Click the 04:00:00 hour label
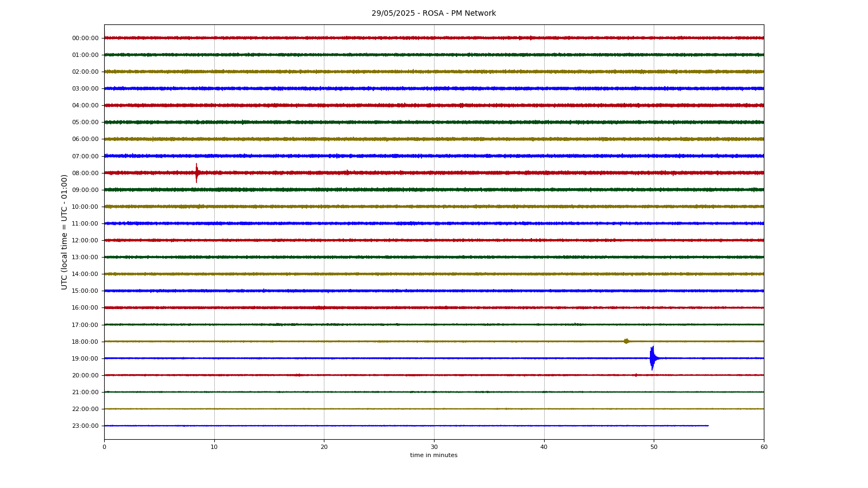 point(85,105)
